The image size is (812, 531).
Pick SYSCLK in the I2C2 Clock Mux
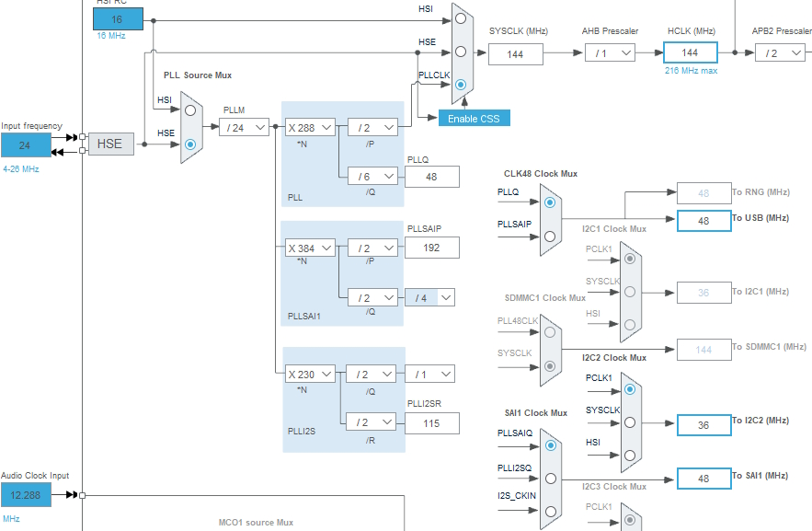coord(630,422)
